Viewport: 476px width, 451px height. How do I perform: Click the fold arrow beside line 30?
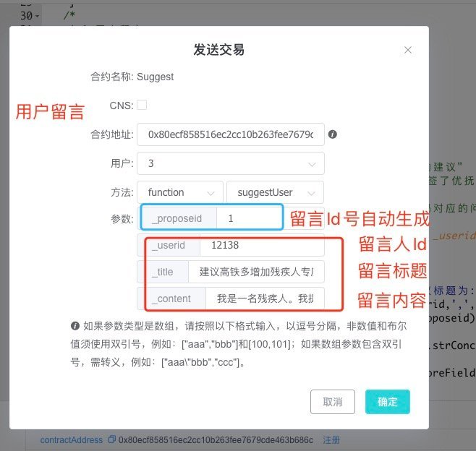pos(38,16)
